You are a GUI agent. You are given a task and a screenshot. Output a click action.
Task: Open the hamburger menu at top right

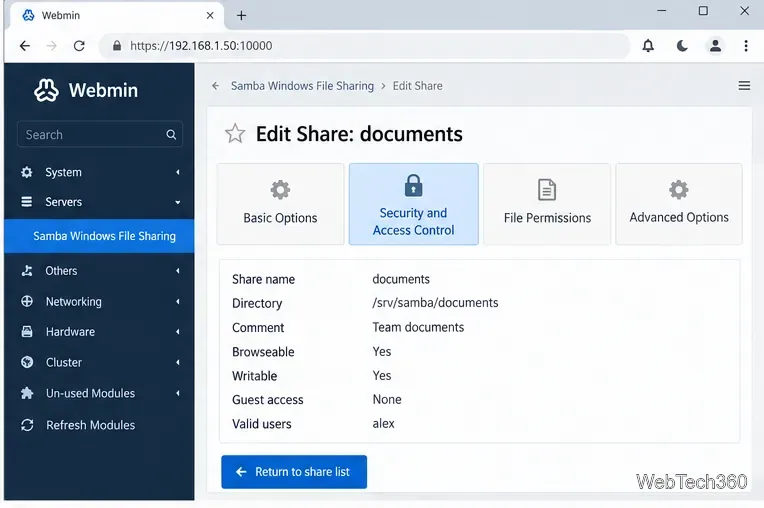coord(744,86)
